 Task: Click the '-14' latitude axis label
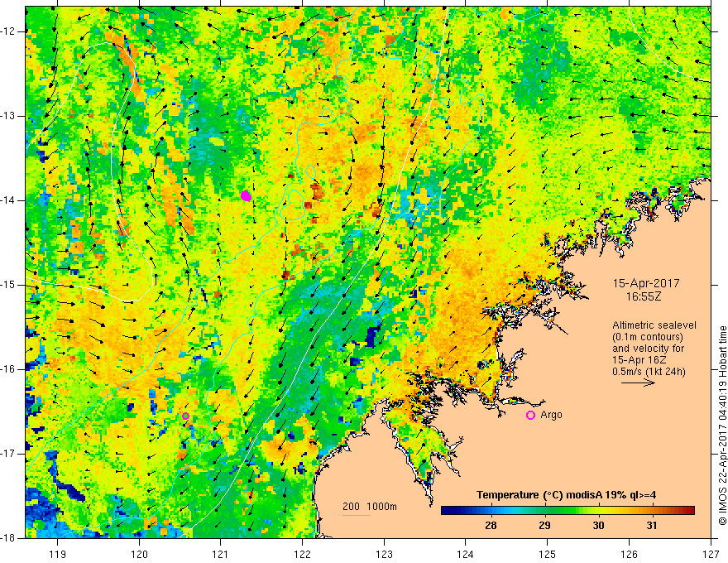[x=8, y=200]
